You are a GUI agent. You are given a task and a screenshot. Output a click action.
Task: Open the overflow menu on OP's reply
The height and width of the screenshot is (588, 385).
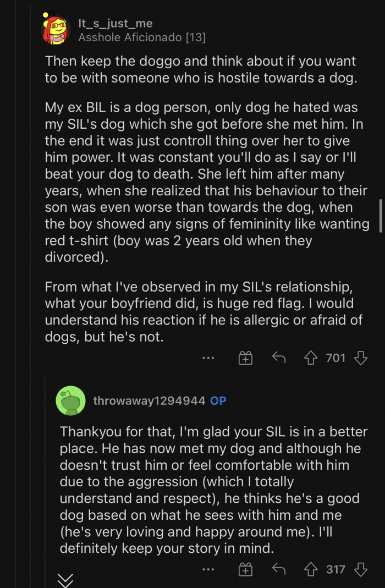(x=208, y=569)
